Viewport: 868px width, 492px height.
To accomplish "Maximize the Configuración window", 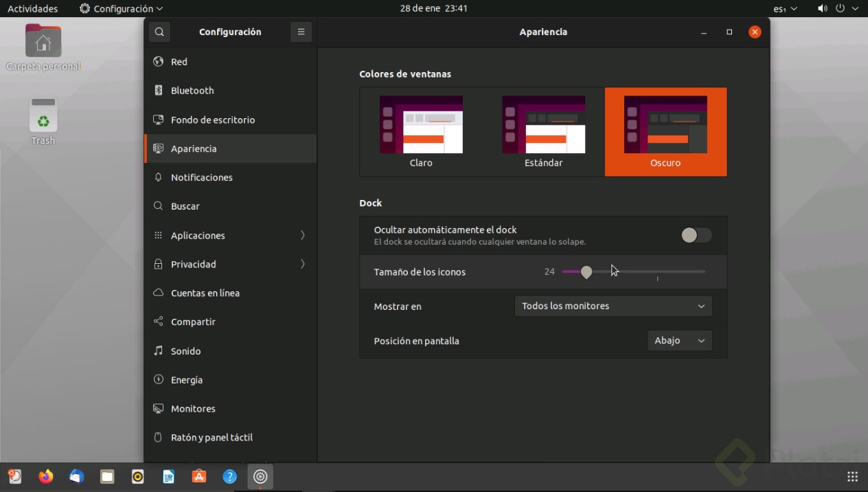I will [729, 32].
